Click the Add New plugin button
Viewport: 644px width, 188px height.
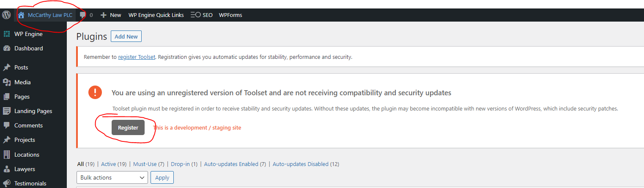coord(126,36)
